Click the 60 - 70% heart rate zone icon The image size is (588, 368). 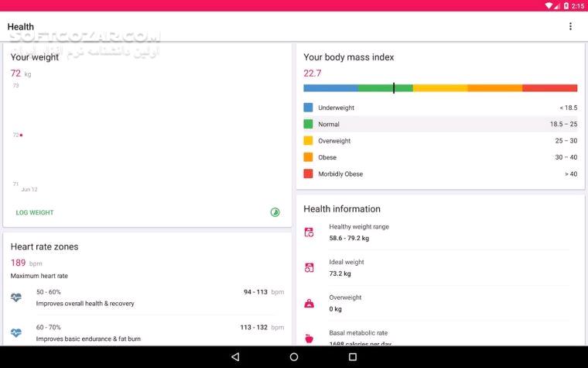click(x=16, y=332)
